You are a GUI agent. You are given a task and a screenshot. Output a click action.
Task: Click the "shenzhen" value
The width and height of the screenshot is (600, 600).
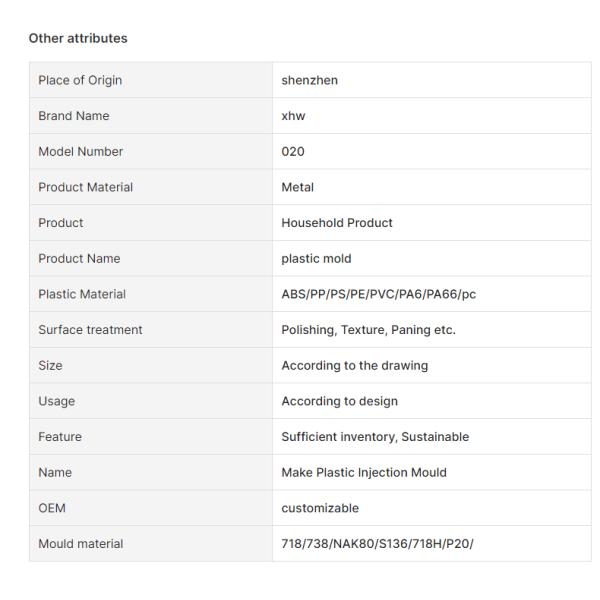310,80
